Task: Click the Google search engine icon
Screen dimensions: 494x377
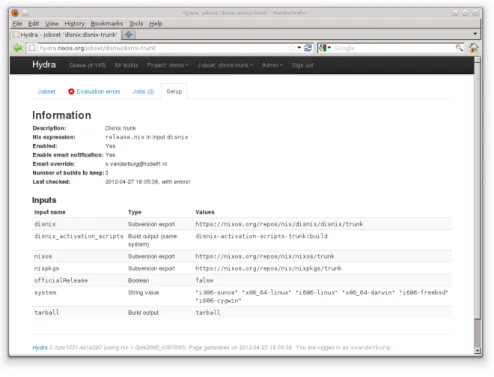Action: 322,48
